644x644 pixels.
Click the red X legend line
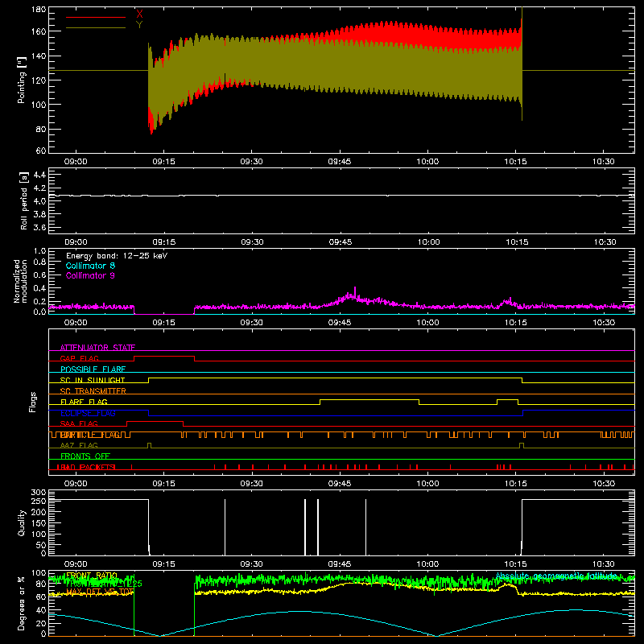[96, 17]
